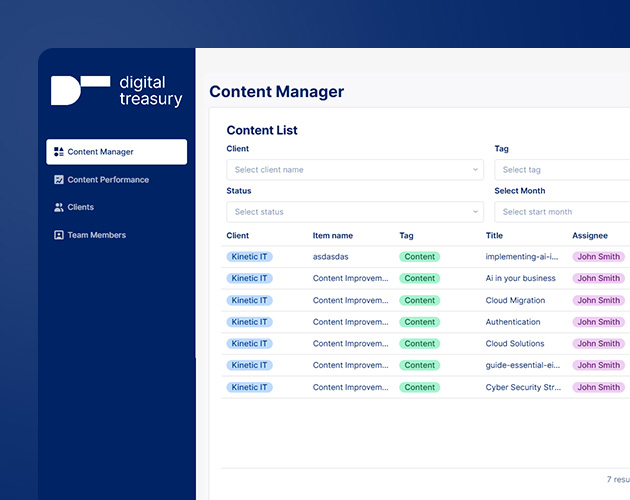Click the chevron in the Client dropdown
Viewport: 630px width, 500px height.
pyautogui.click(x=475, y=170)
